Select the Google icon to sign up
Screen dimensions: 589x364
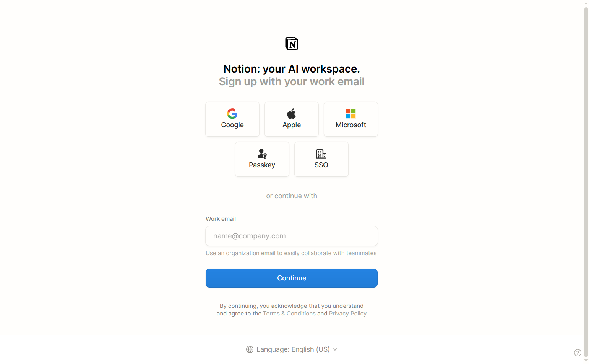232,113
